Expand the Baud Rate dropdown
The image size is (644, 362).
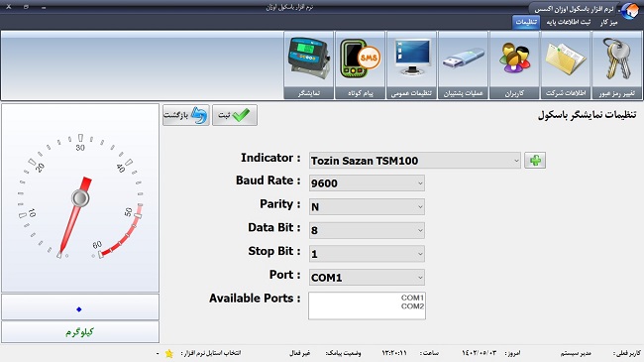pos(367,183)
